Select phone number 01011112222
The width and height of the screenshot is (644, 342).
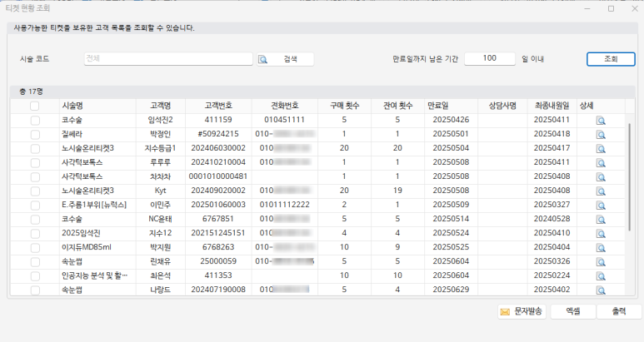pyautogui.click(x=285, y=205)
